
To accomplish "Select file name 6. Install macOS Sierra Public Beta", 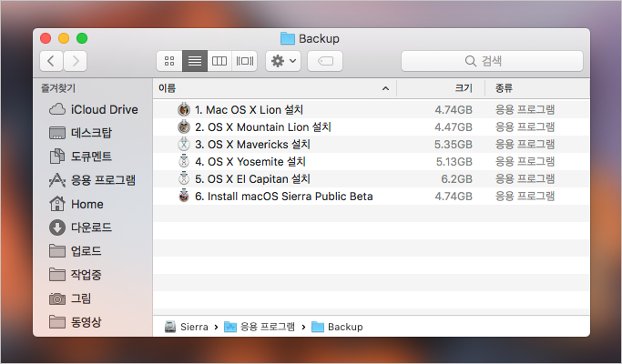I will (284, 197).
